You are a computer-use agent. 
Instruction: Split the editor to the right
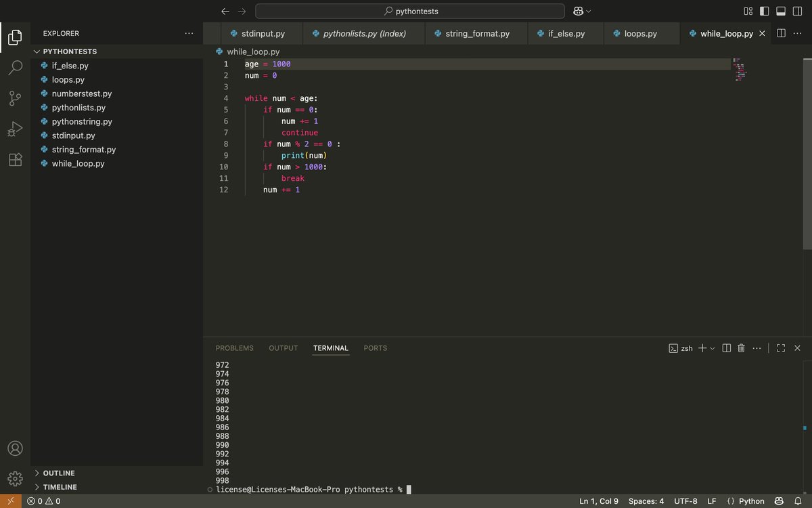[x=781, y=33]
